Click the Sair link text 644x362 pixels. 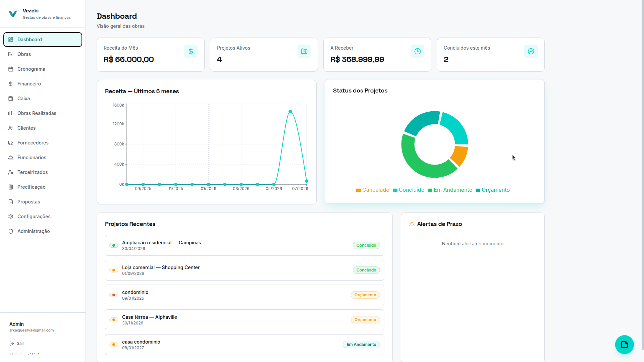point(20,344)
